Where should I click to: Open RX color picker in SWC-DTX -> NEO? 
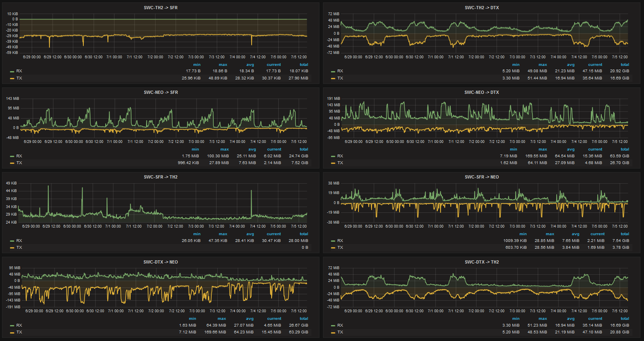[x=12, y=326]
